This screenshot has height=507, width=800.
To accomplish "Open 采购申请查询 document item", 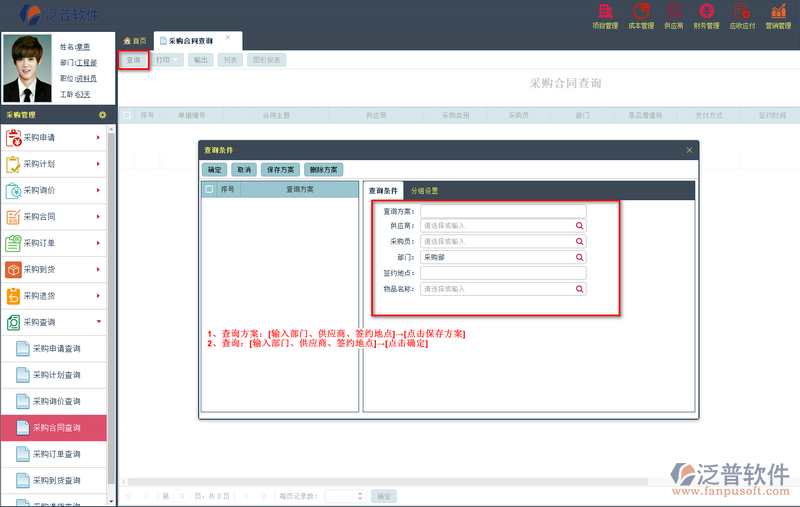I will point(54,348).
